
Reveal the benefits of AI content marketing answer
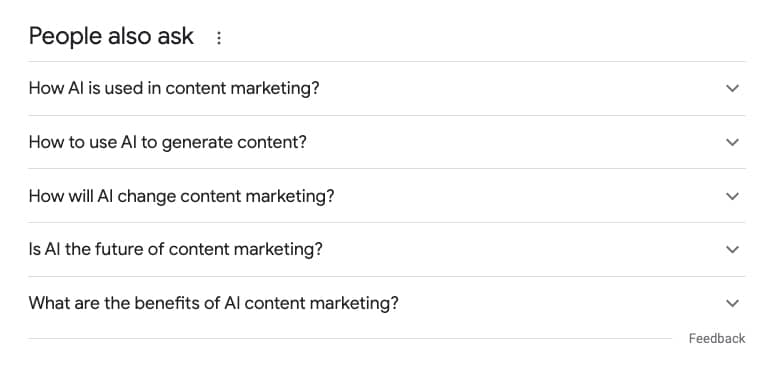tap(387, 303)
